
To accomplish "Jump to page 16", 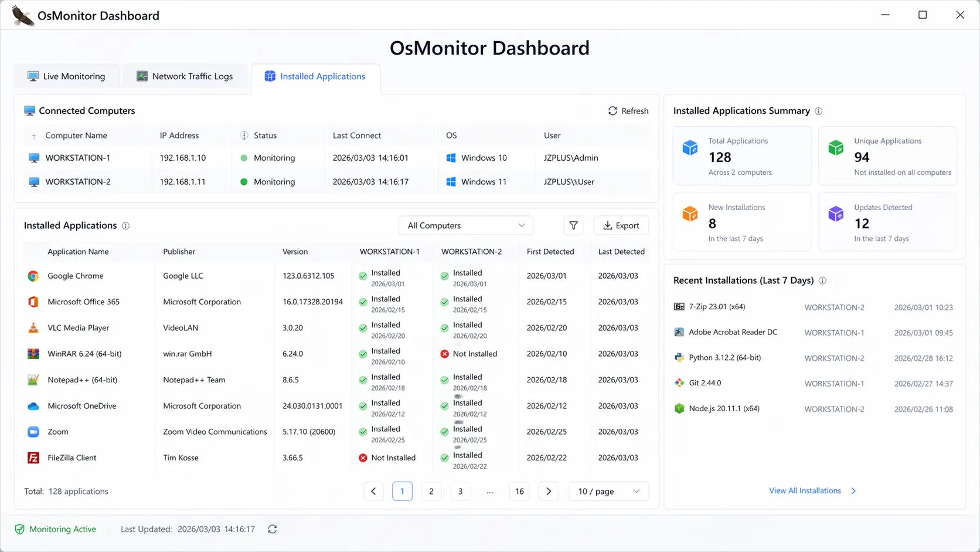I will click(519, 491).
